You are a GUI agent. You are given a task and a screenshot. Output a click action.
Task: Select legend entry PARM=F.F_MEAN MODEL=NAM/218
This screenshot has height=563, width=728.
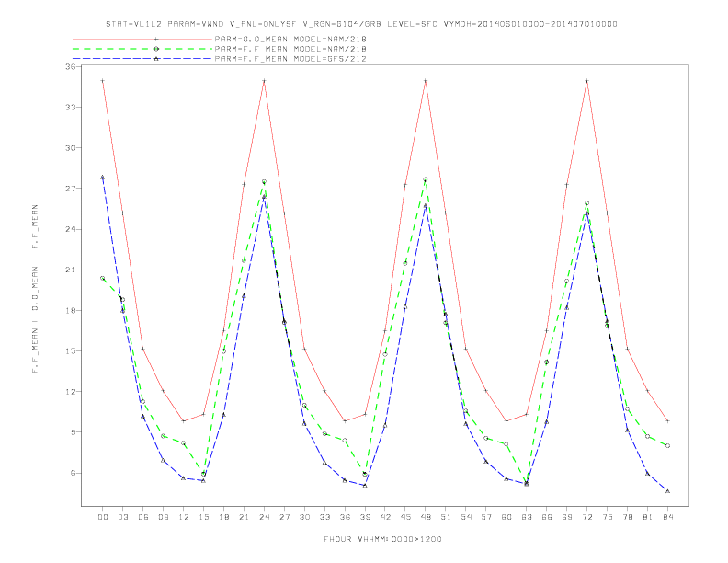pos(290,49)
